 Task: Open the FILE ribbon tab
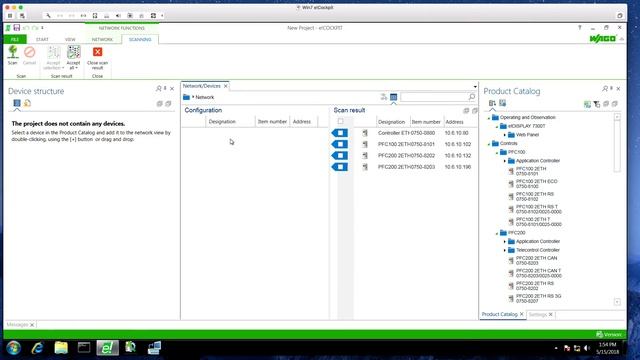click(x=15, y=39)
